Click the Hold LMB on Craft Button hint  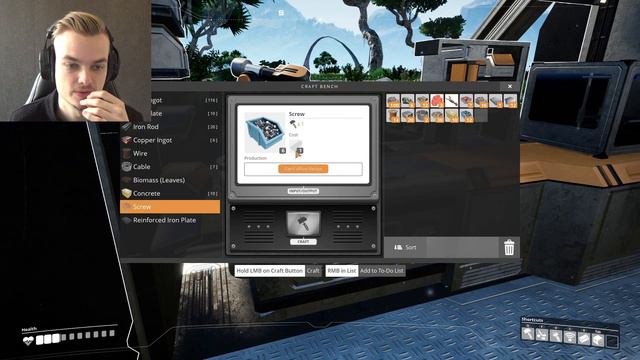tap(270, 271)
